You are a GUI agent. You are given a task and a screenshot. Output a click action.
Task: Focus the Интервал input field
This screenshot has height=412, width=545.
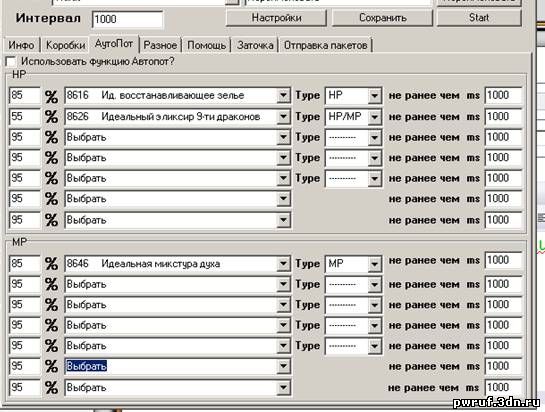(x=128, y=19)
